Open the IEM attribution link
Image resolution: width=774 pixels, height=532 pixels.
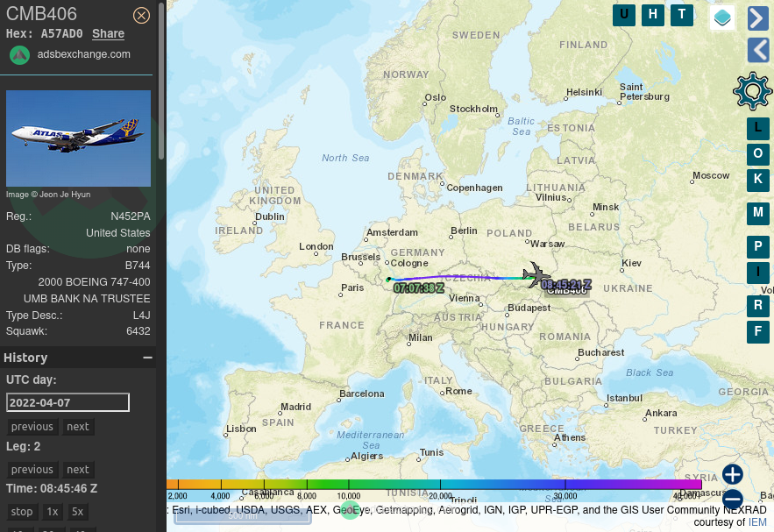pyautogui.click(x=757, y=522)
